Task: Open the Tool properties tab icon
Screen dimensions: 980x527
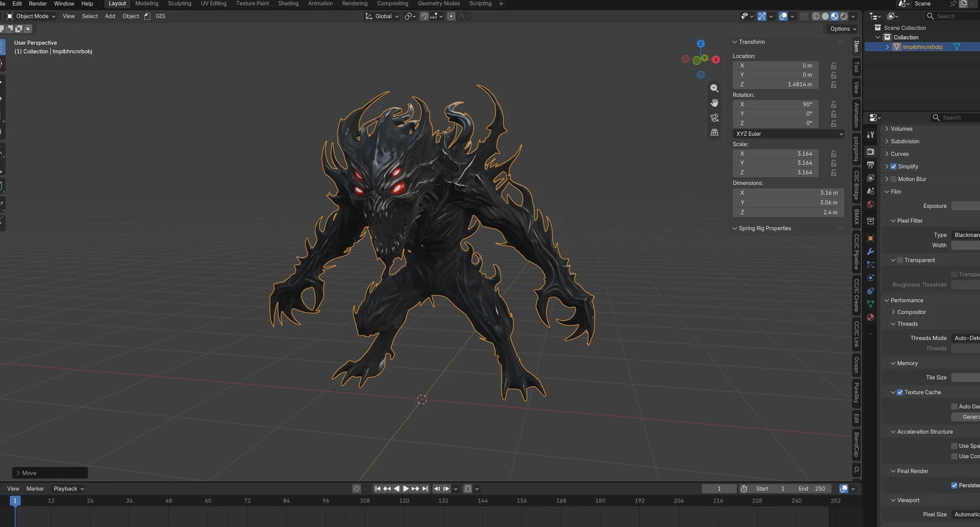Action: click(x=870, y=135)
